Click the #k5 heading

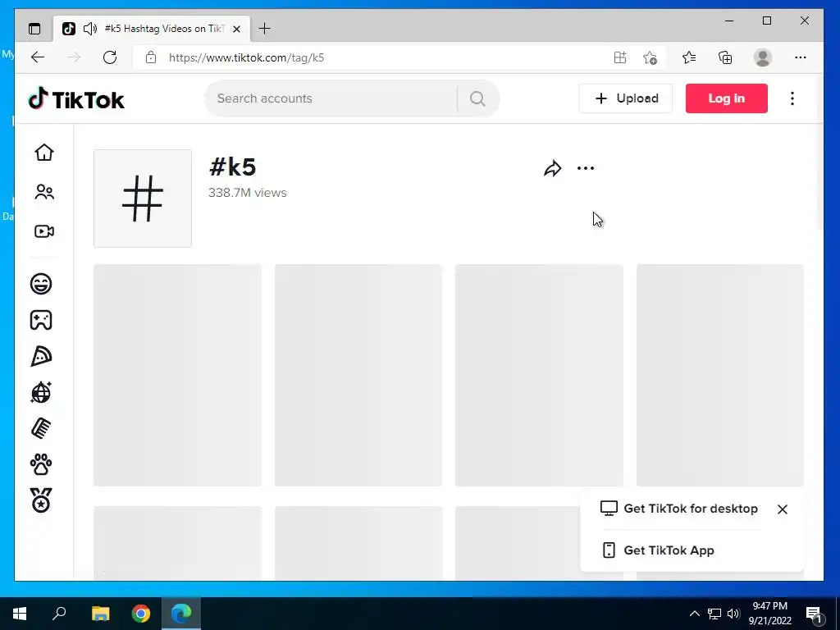[232, 167]
